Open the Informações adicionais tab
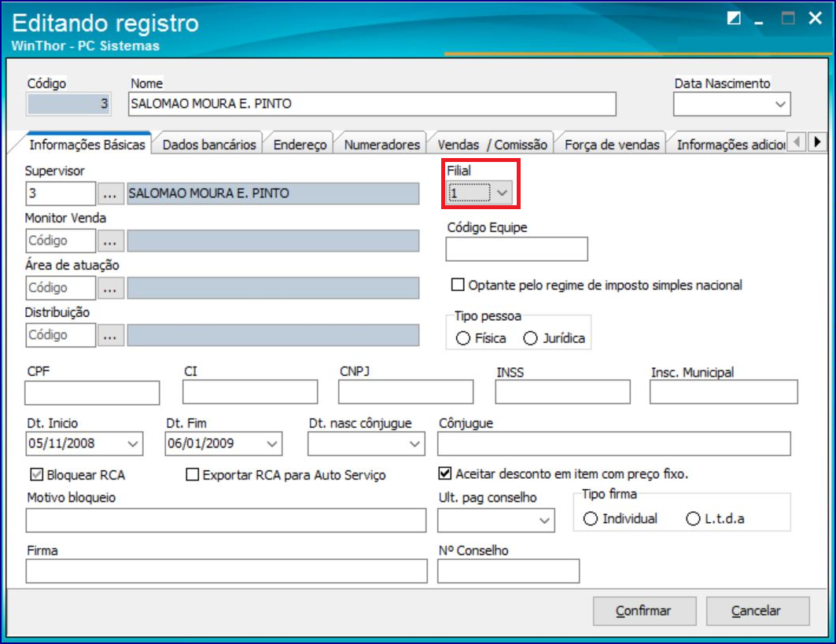 click(731, 145)
